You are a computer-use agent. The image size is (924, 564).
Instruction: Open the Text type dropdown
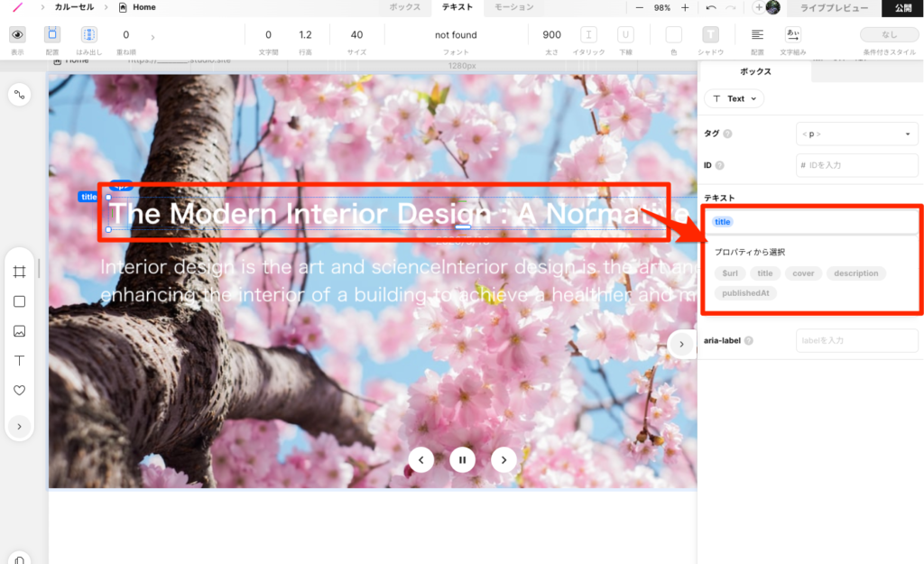coord(735,98)
